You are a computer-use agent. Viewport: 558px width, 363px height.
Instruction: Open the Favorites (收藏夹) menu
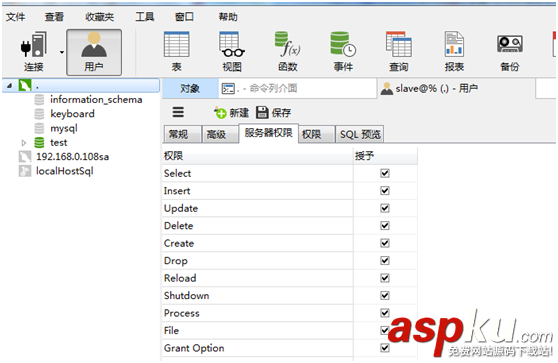click(100, 17)
